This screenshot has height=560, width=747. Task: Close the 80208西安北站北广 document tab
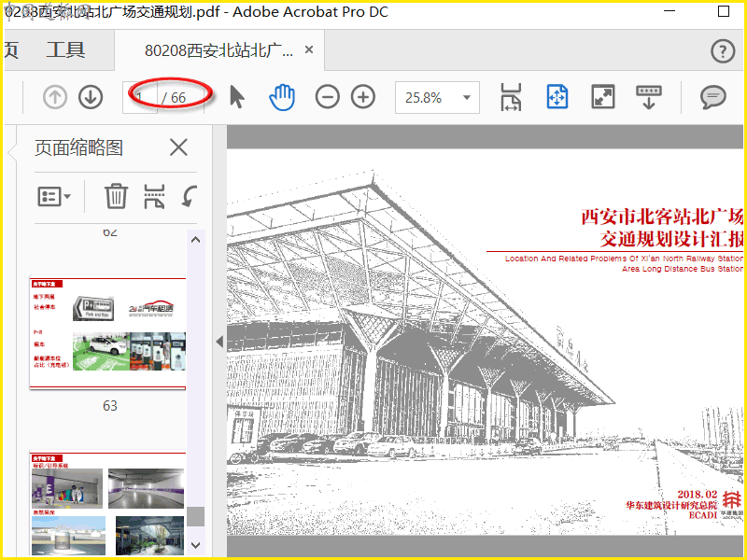coord(309,49)
